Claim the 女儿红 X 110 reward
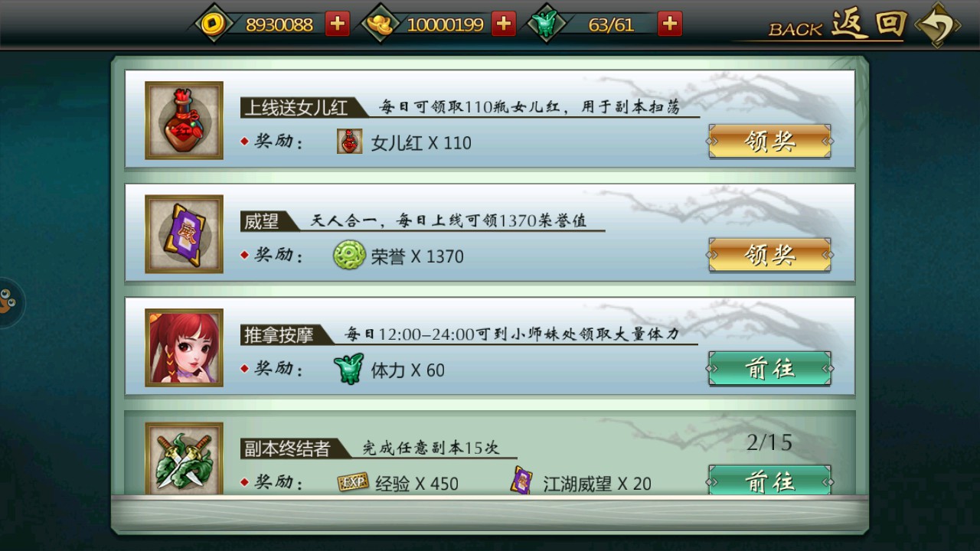980x551 pixels. click(x=770, y=142)
